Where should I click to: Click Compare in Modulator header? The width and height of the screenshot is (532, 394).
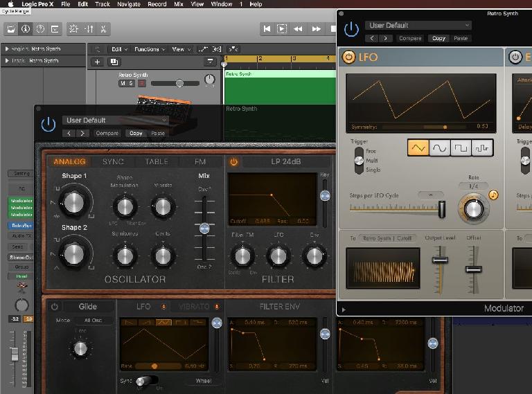[410, 38]
